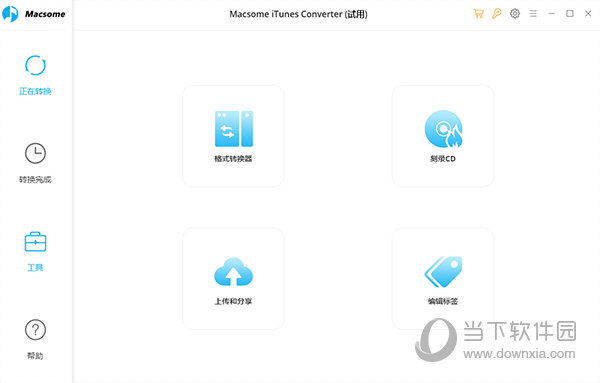Click the 帮助 label text
The width and height of the screenshot is (600, 383).
pos(35,356)
